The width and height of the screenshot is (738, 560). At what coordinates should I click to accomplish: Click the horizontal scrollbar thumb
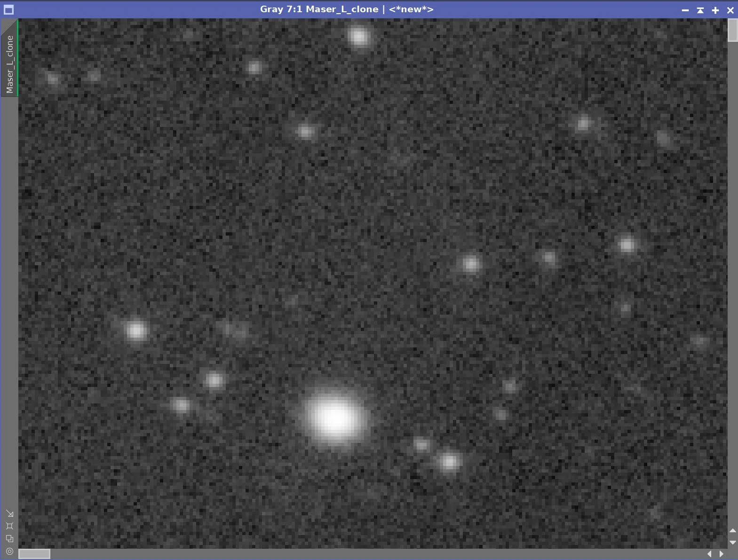click(34, 554)
